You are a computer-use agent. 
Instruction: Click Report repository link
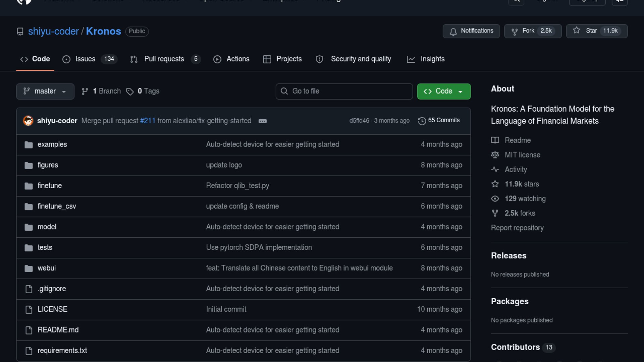(x=517, y=228)
